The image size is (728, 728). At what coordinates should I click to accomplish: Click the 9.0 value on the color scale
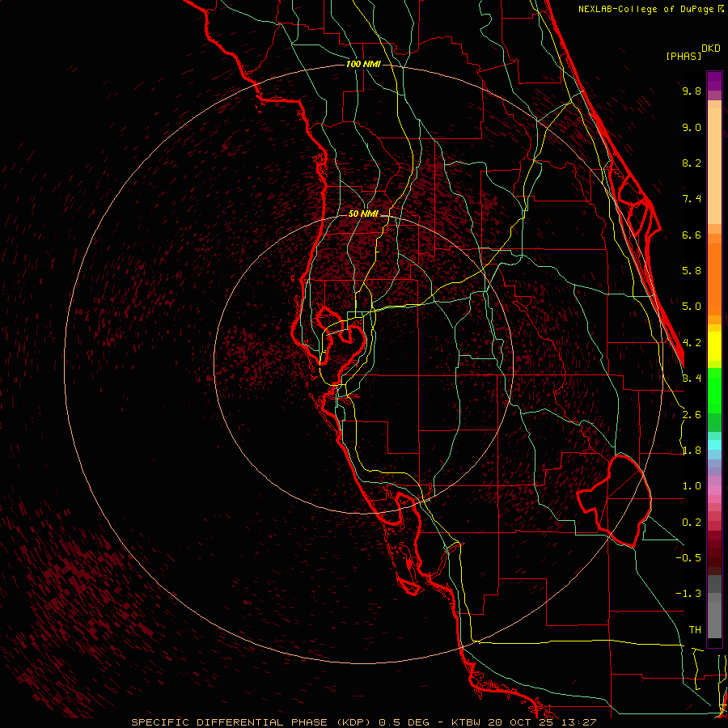pos(692,127)
